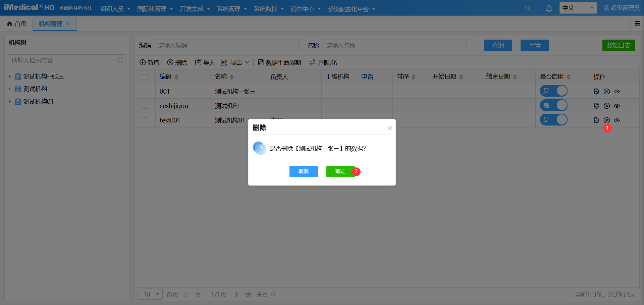Open the 中文 language dropdown

(578, 8)
